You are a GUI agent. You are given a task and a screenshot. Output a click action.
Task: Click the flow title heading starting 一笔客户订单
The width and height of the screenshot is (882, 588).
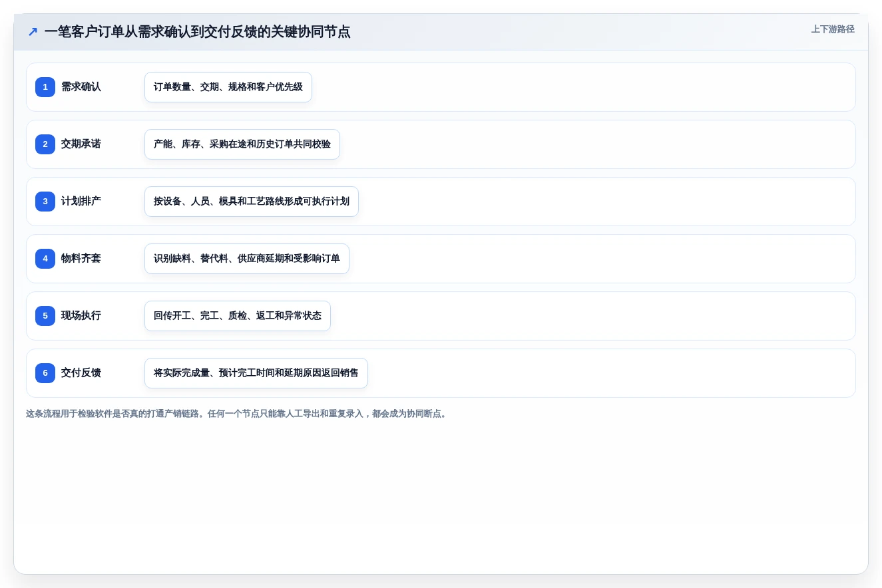tap(197, 31)
